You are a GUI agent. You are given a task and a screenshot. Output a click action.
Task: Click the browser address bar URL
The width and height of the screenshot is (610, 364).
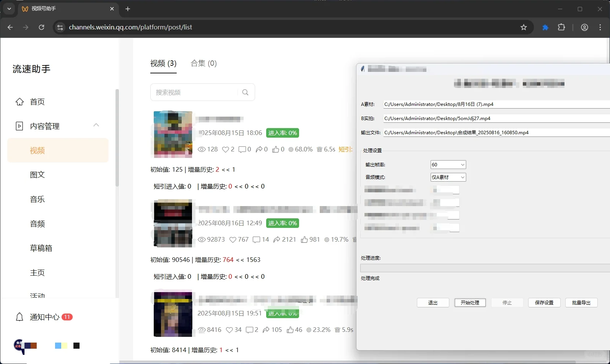(x=130, y=27)
